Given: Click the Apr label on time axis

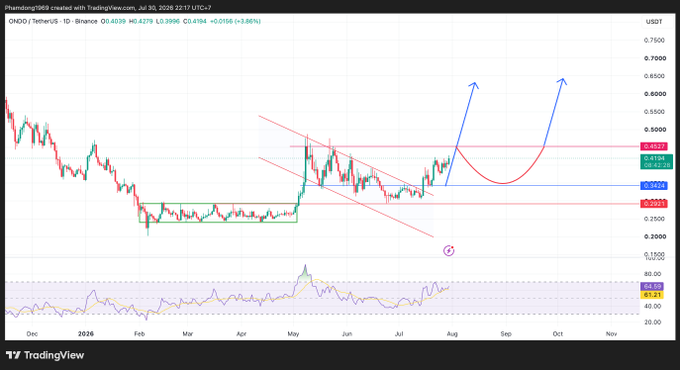Looking at the screenshot, I should (x=241, y=334).
